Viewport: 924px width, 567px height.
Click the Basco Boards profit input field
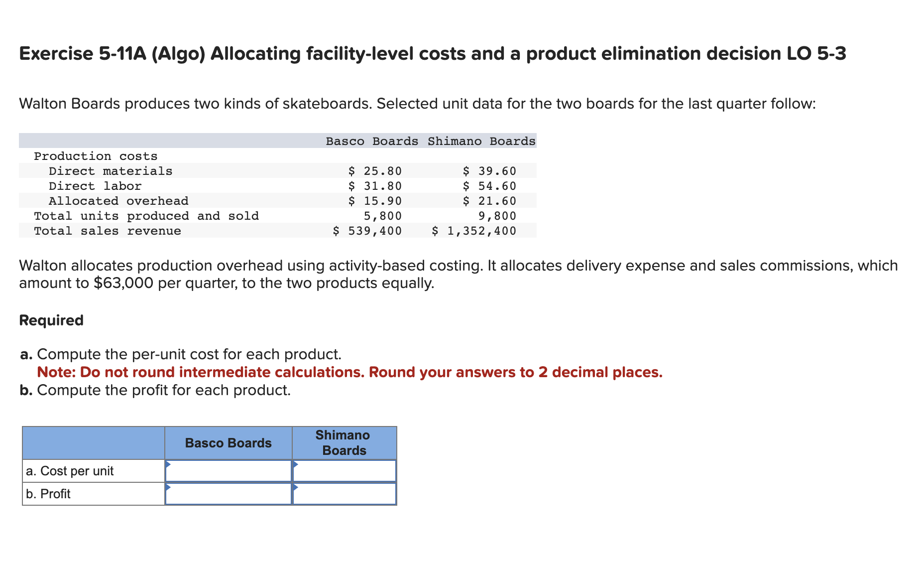coord(229,493)
